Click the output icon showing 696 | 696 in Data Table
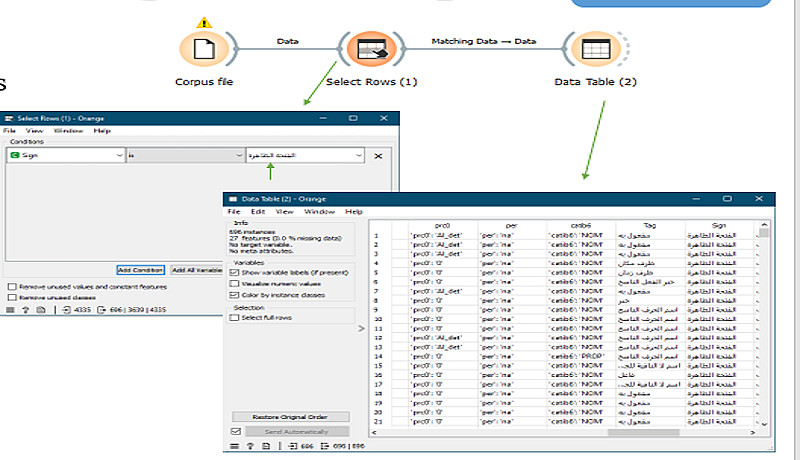800x460 pixels. click(324, 446)
